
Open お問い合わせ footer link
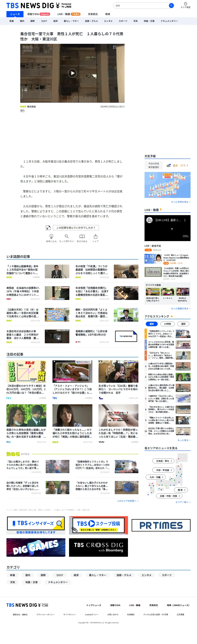(113, 614)
